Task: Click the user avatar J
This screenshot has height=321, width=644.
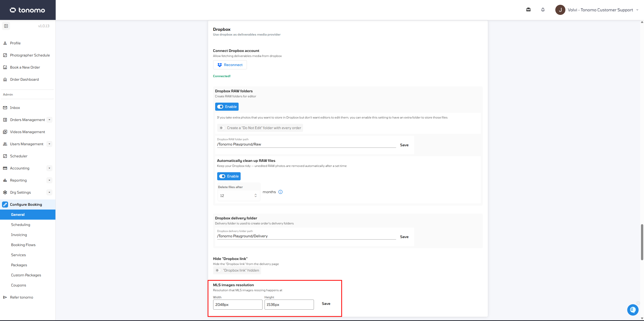Action: click(x=560, y=10)
